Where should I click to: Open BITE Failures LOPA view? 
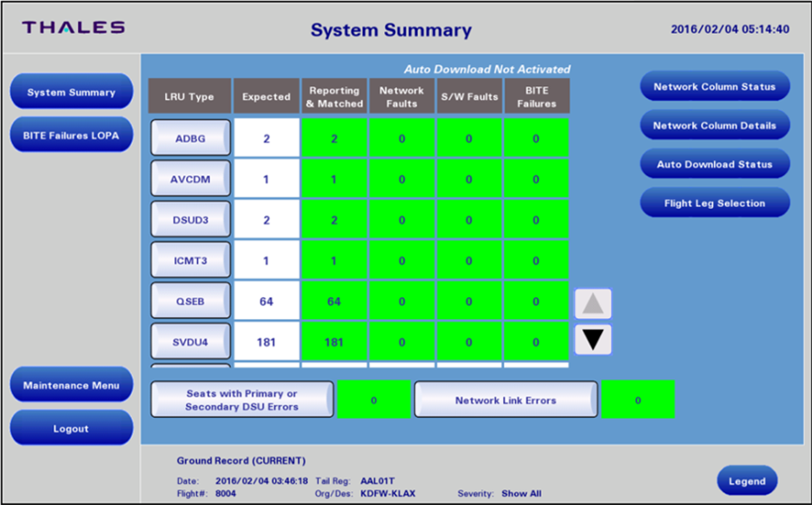[x=71, y=135]
